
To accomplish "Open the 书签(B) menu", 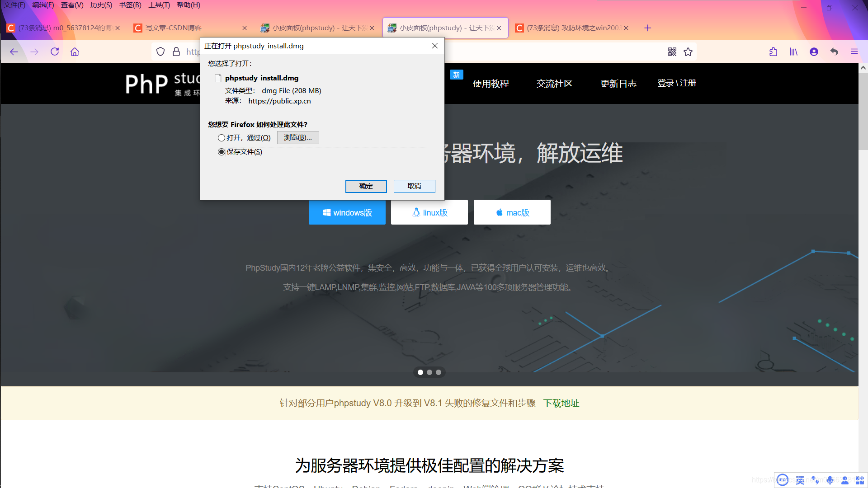I will (130, 5).
